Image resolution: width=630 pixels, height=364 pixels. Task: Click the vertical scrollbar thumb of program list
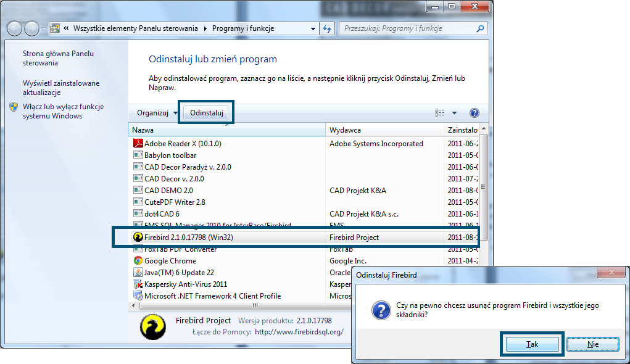coord(483,186)
